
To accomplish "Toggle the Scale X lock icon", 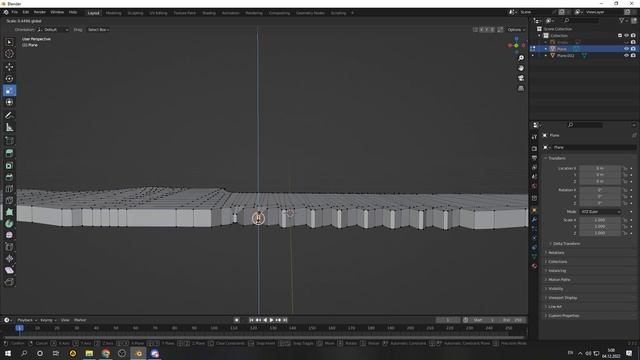I will click(625, 220).
